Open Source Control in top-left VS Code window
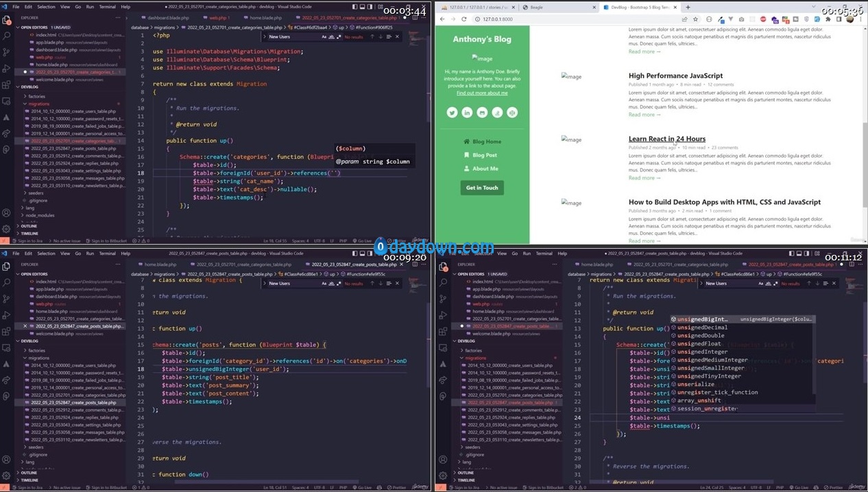 (x=6, y=52)
